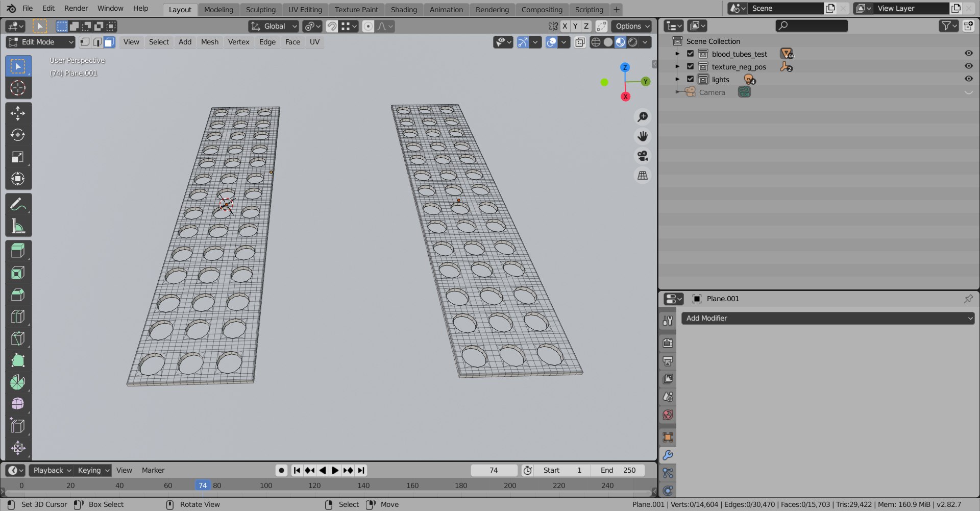Pick the Loop Cut tool
Image resolution: width=980 pixels, height=511 pixels.
[x=18, y=317]
